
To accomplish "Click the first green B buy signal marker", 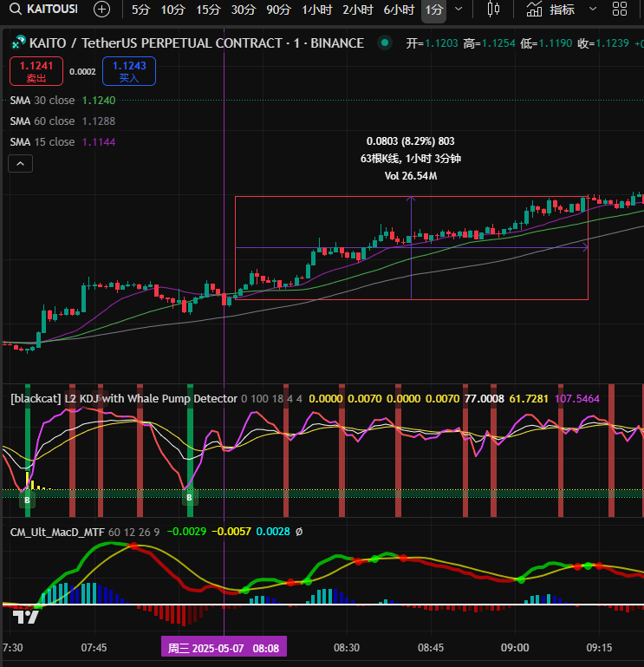I will [x=27, y=500].
